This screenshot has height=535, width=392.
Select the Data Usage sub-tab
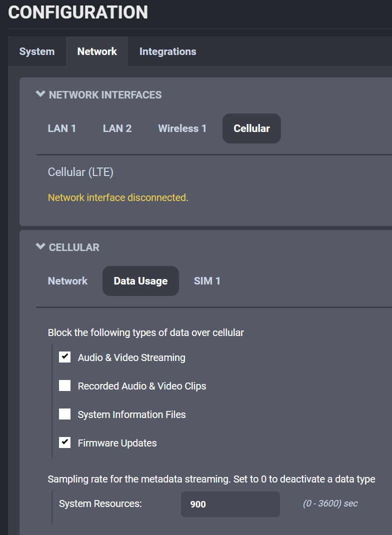click(x=140, y=281)
